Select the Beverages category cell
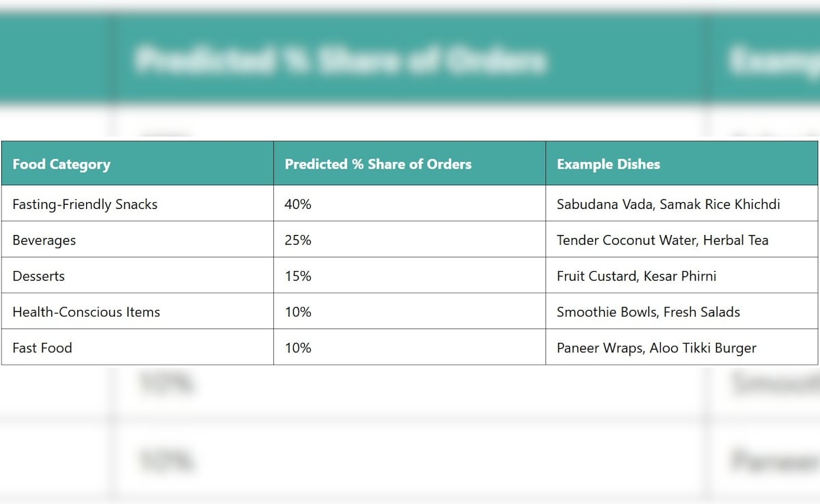This screenshot has width=820, height=504. tap(44, 240)
